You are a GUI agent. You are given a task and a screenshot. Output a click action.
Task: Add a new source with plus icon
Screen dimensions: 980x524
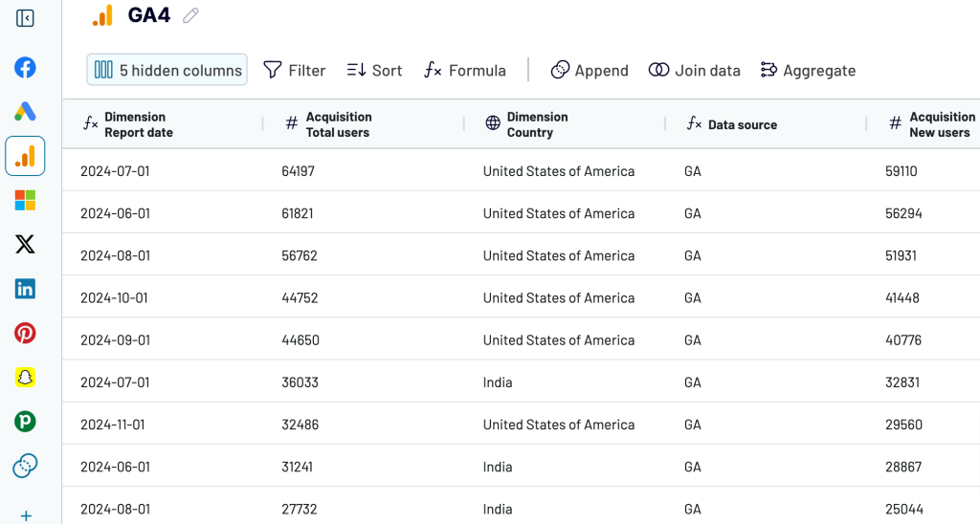click(x=25, y=515)
